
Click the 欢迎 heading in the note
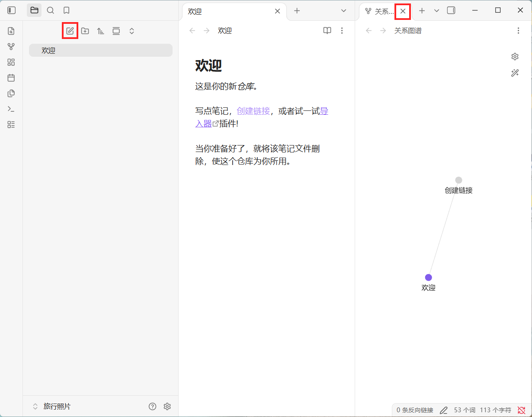pos(208,66)
